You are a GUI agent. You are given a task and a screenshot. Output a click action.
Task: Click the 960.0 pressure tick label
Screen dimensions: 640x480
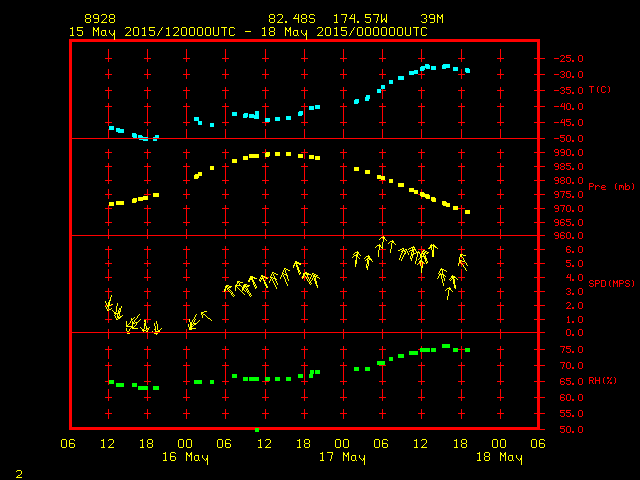[x=569, y=236]
